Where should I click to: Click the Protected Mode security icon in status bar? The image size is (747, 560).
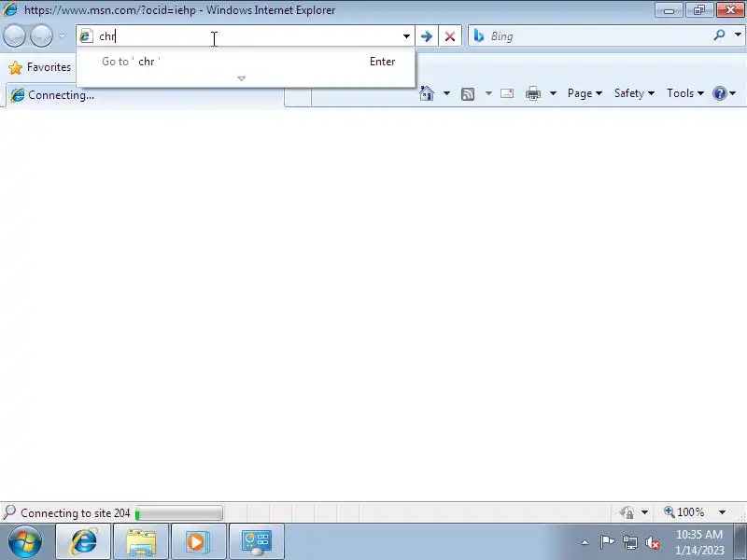627,512
